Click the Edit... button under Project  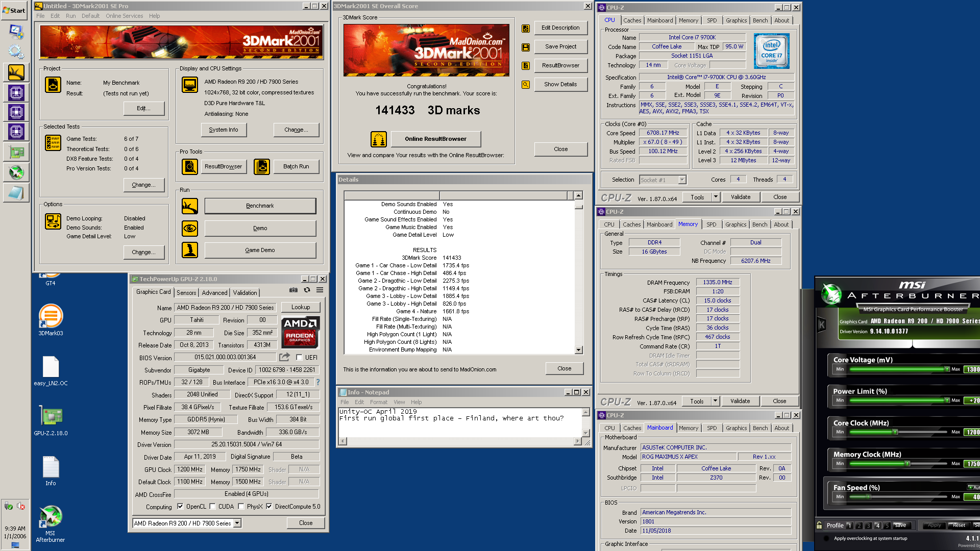point(144,108)
